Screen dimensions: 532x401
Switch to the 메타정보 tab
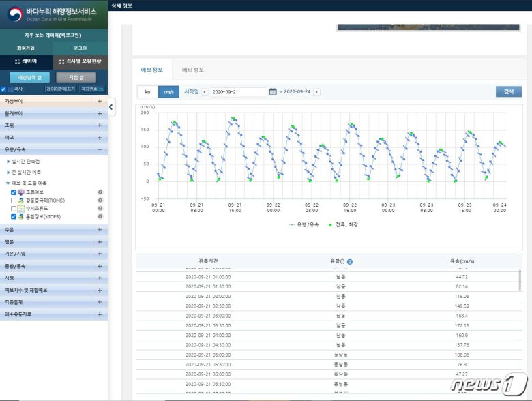coord(192,70)
